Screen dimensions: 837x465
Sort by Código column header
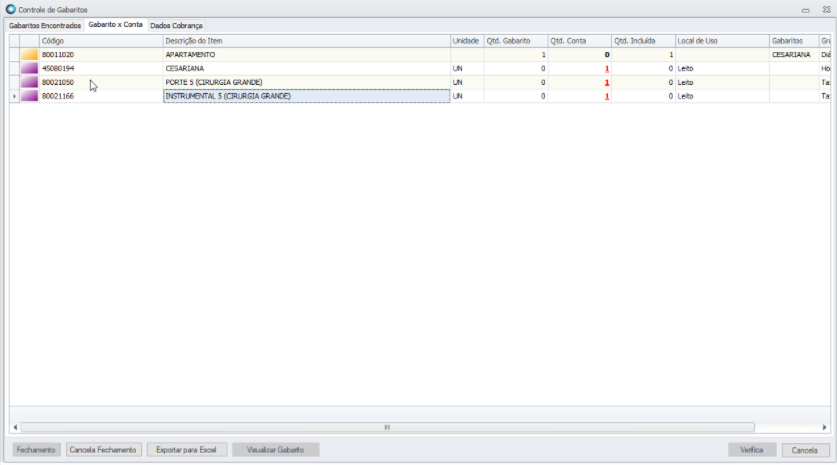pyautogui.click(x=101, y=41)
